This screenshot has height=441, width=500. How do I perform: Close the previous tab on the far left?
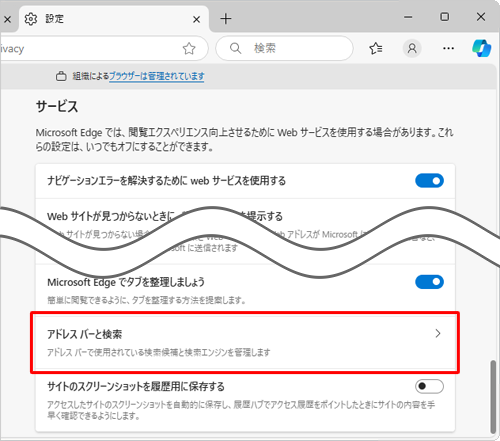pos(7,19)
